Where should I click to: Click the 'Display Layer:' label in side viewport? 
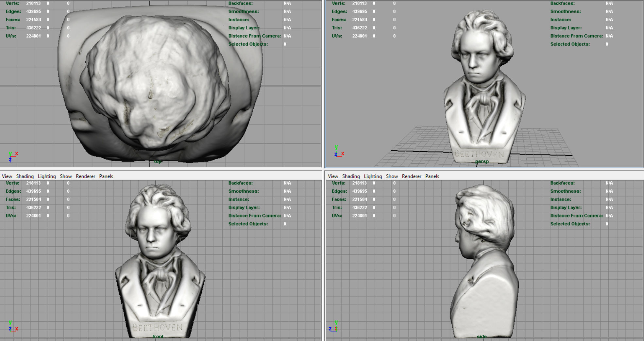point(566,207)
